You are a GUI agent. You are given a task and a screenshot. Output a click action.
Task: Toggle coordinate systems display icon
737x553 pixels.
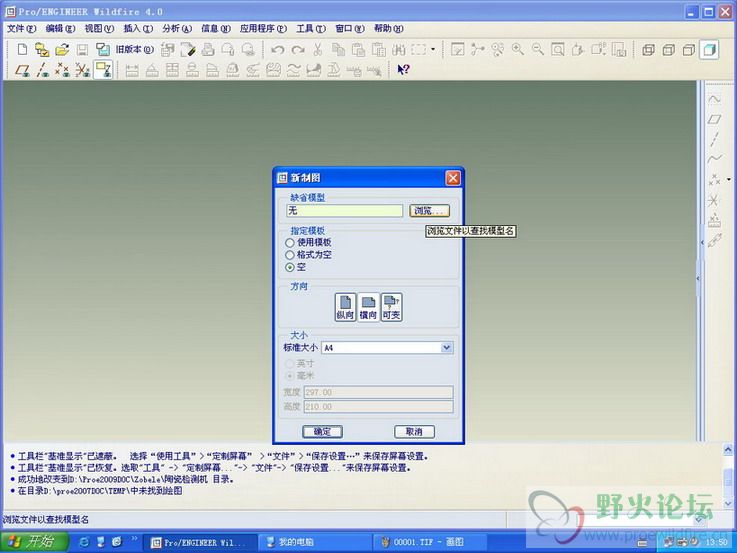pyautogui.click(x=82, y=70)
